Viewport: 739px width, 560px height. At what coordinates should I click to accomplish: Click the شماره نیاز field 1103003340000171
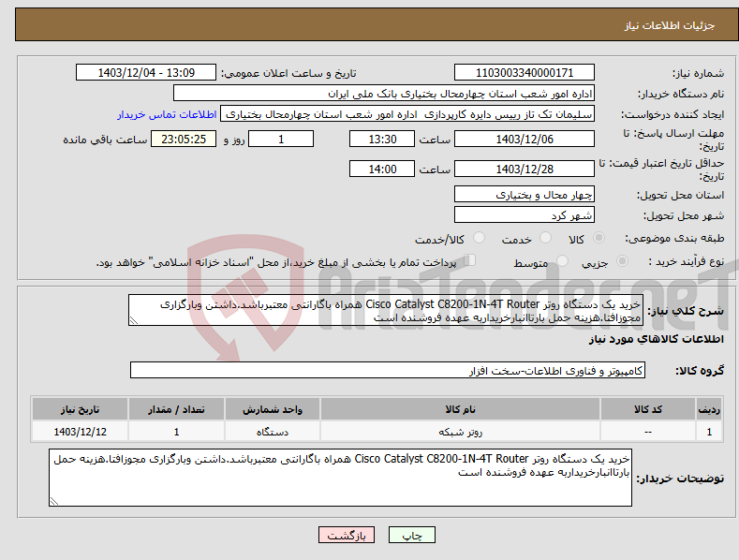coord(525,73)
